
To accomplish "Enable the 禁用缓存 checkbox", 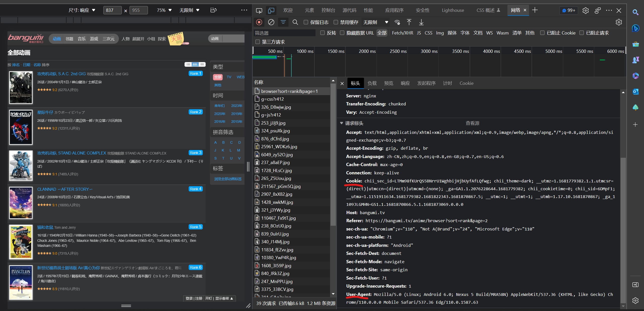I will click(x=336, y=22).
